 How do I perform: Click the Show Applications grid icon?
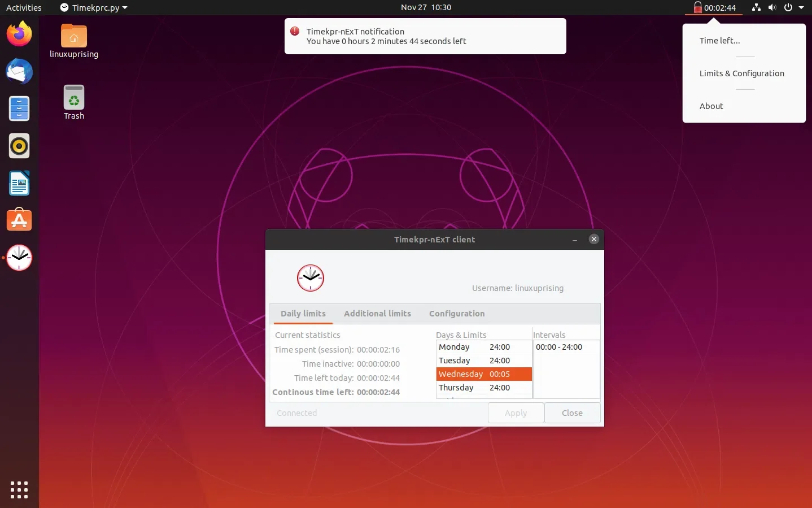19,489
